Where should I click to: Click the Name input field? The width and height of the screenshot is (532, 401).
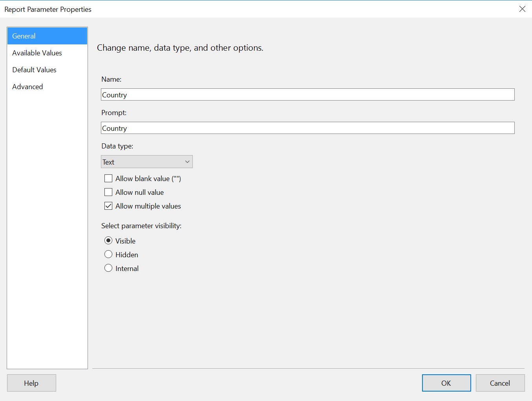click(x=307, y=95)
